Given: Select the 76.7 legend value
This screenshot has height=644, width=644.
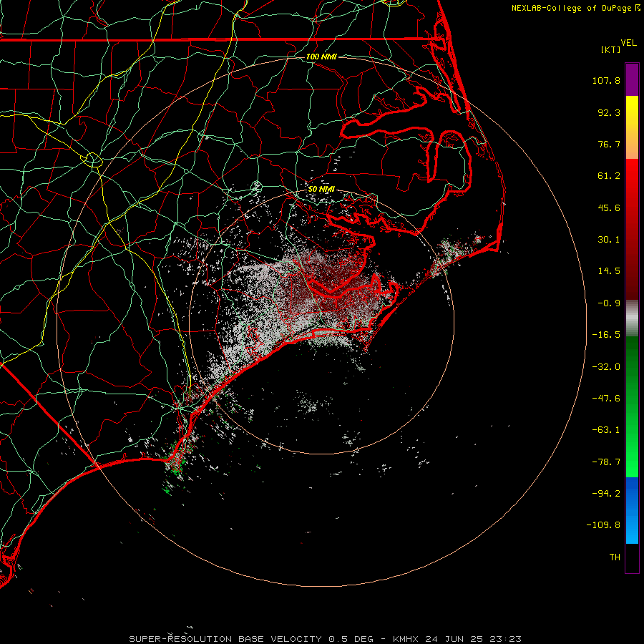Looking at the screenshot, I should tap(609, 144).
